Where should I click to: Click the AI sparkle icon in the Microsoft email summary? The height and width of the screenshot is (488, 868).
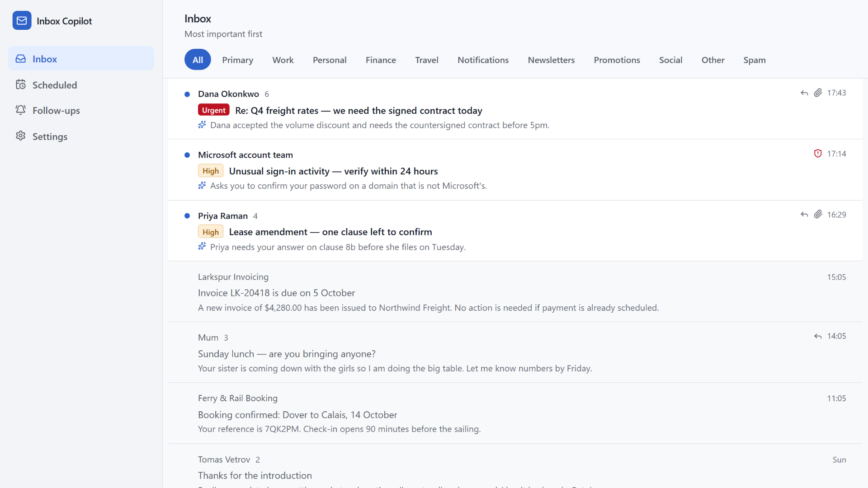[x=202, y=185]
